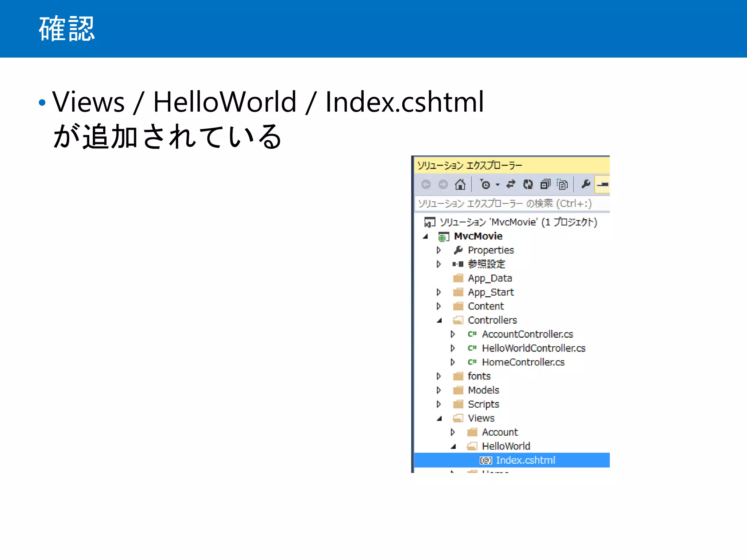Select the Content folder label
Image resolution: width=747 pixels, height=560 pixels.
tap(485, 306)
